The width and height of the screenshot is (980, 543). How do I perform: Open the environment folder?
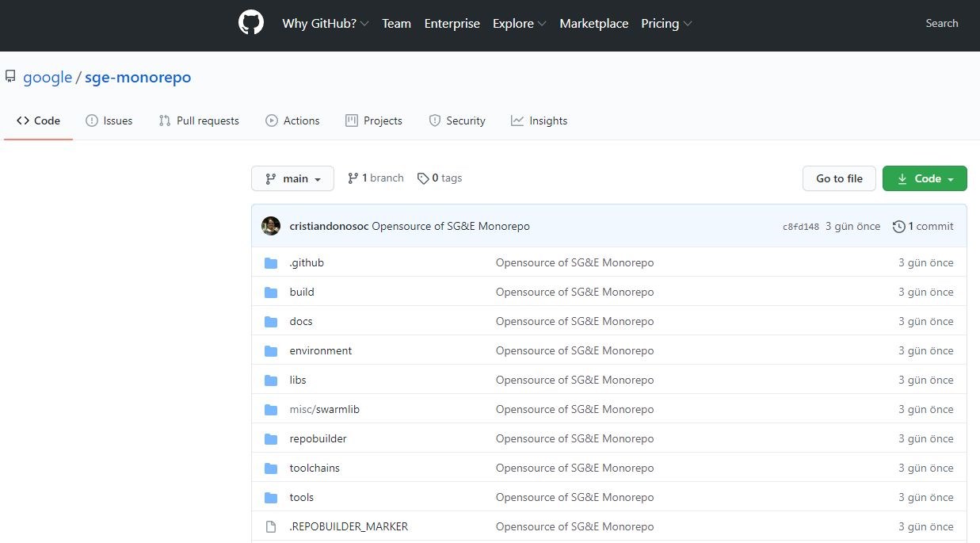coord(321,350)
